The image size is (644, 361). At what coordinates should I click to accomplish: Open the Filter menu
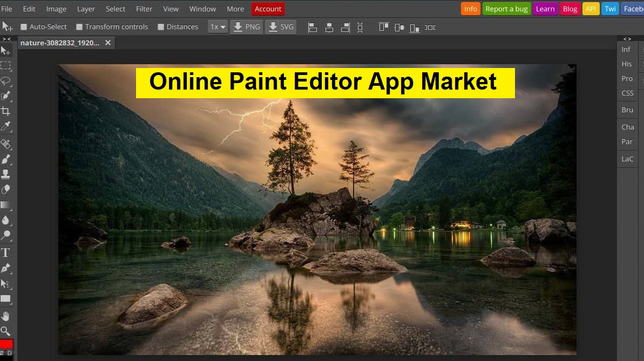click(x=144, y=9)
